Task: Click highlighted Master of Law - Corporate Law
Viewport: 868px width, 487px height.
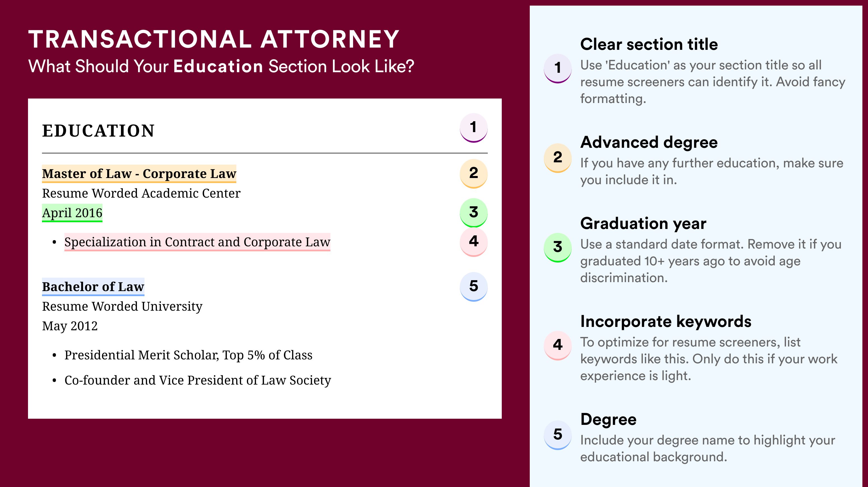Action: [139, 174]
